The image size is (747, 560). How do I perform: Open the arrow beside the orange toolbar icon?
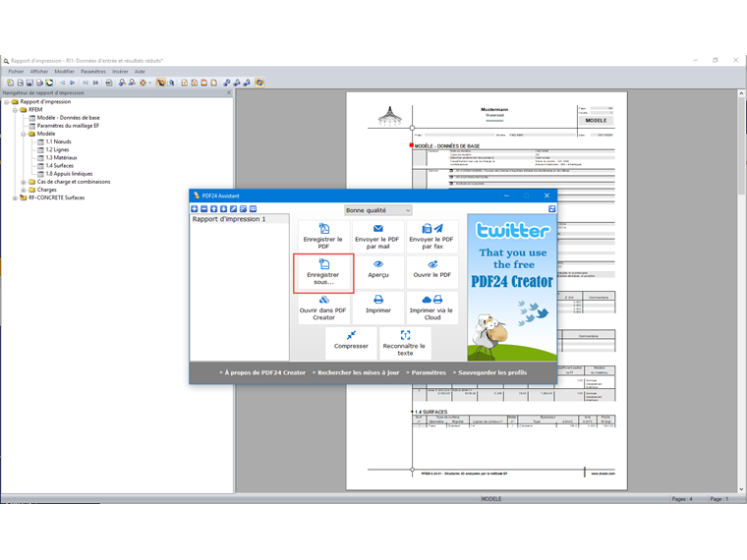point(150,83)
